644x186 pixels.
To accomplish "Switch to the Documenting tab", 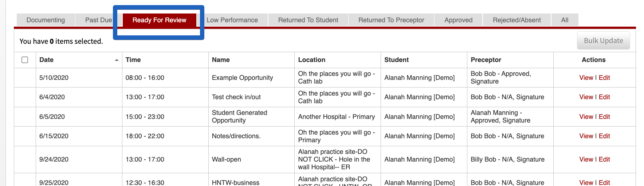I will click(x=46, y=20).
